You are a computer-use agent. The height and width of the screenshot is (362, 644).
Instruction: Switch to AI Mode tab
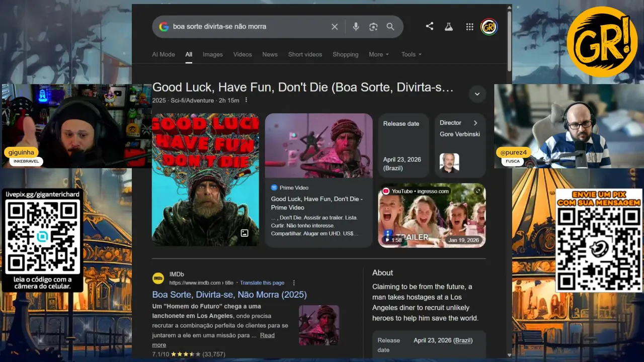(x=164, y=54)
